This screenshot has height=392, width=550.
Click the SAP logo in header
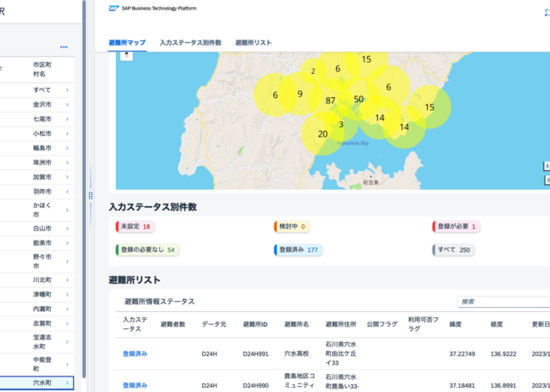coord(114,7)
